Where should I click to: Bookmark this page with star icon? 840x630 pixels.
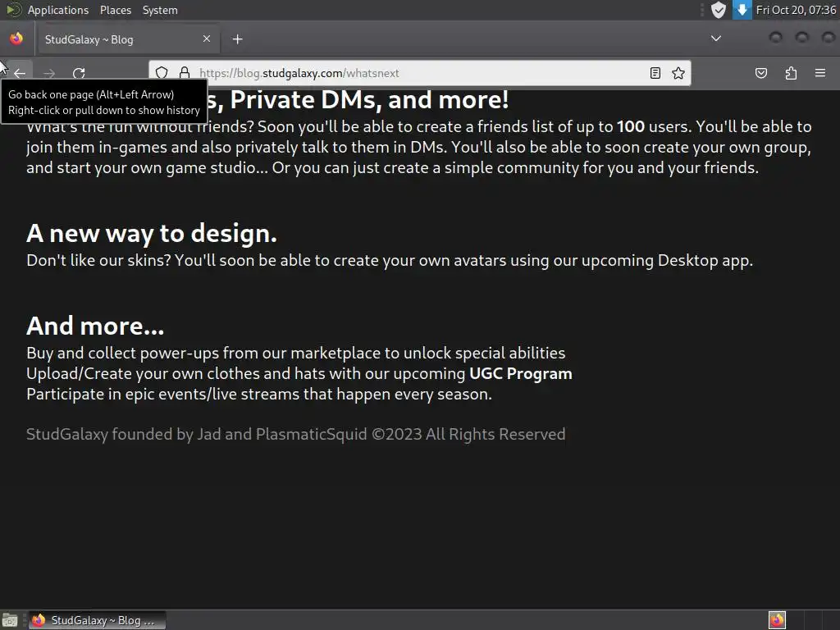pos(678,73)
